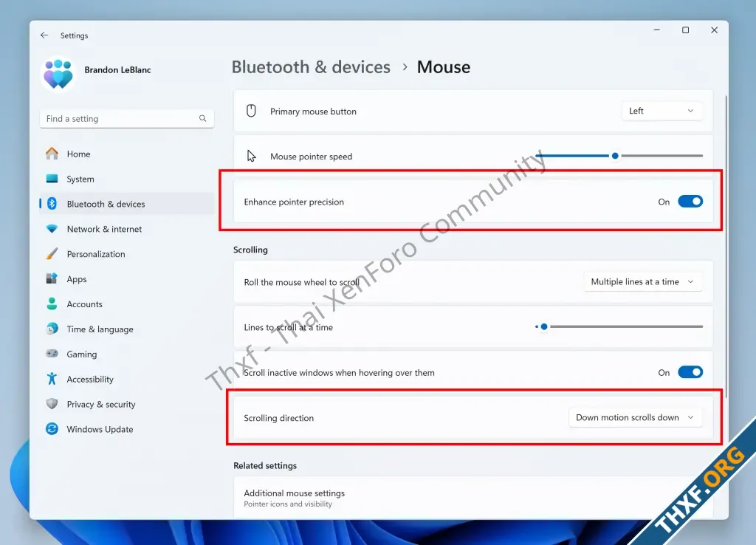
Task: Click the Roll the mouse wheel to scroll label
Action: point(302,282)
